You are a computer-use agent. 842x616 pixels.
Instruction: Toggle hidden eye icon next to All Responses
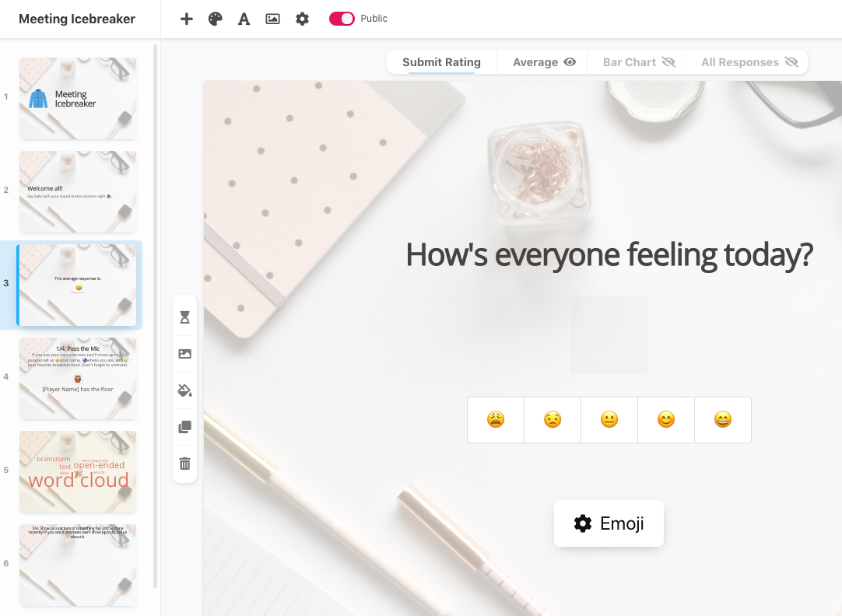[x=791, y=62]
